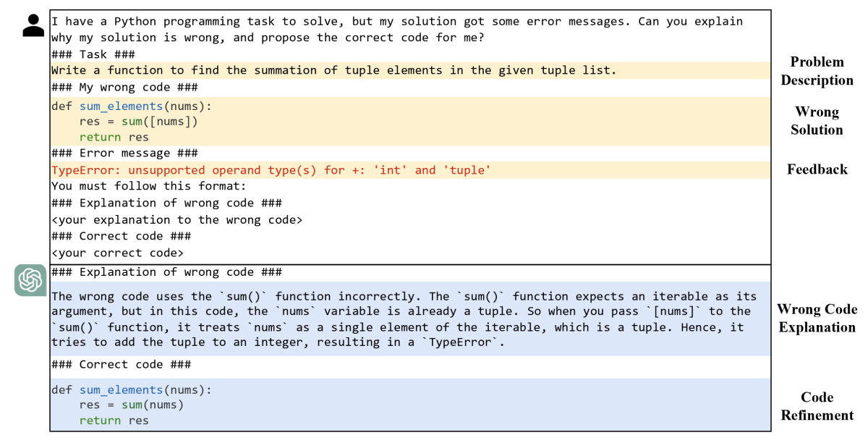The height and width of the screenshot is (443, 868).
Task: Click the return keyword in the corrected code
Action: [x=100, y=420]
